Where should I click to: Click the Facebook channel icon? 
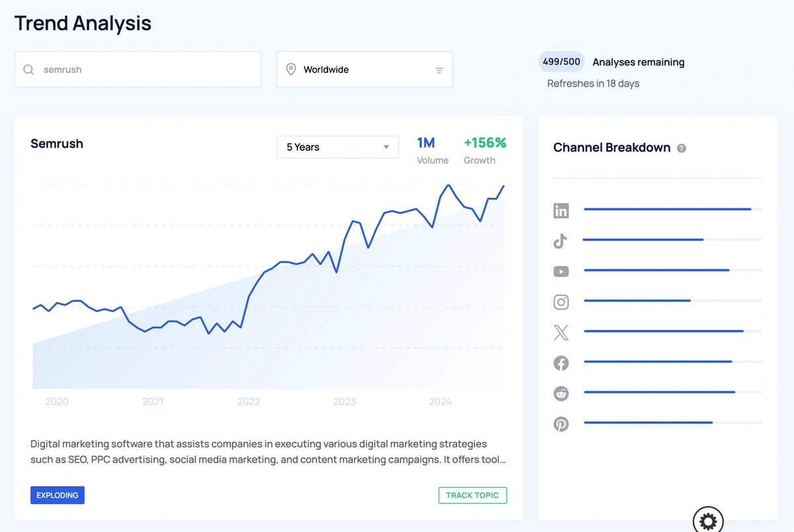561,363
